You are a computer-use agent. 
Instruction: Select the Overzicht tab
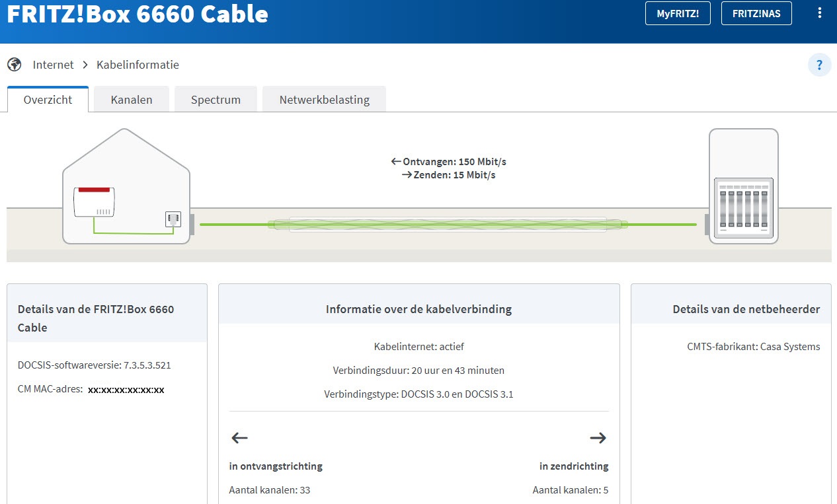tap(48, 100)
